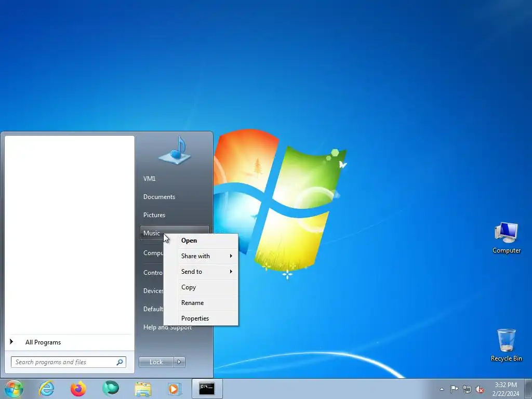Click the muted volume tray icon
Viewport: 532px width, 399px height.
pos(480,389)
